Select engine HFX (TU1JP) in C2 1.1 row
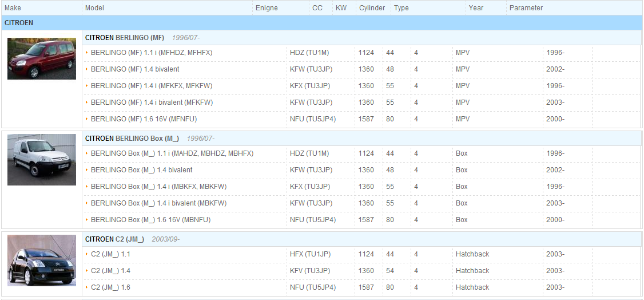Screen dimensions: 644x300 click(x=310, y=254)
